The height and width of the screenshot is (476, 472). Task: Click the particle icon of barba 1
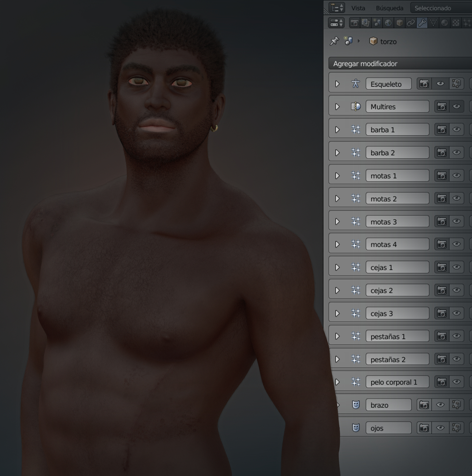[355, 130]
